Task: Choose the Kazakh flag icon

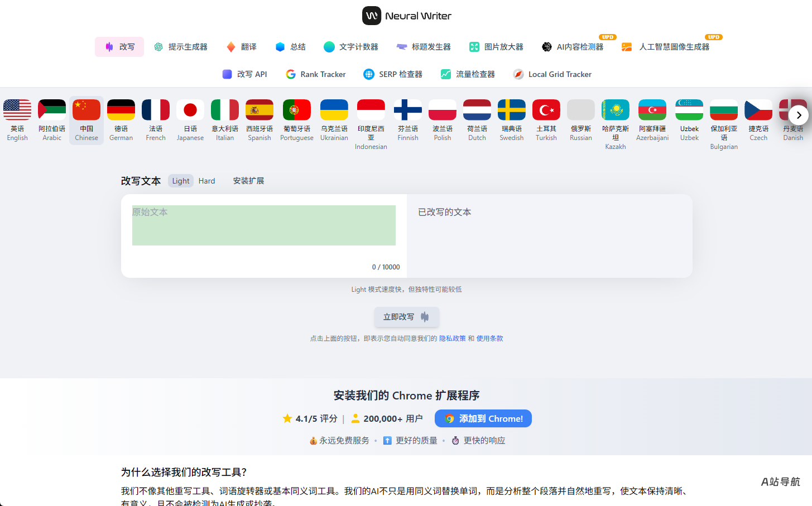Action: pyautogui.click(x=616, y=110)
